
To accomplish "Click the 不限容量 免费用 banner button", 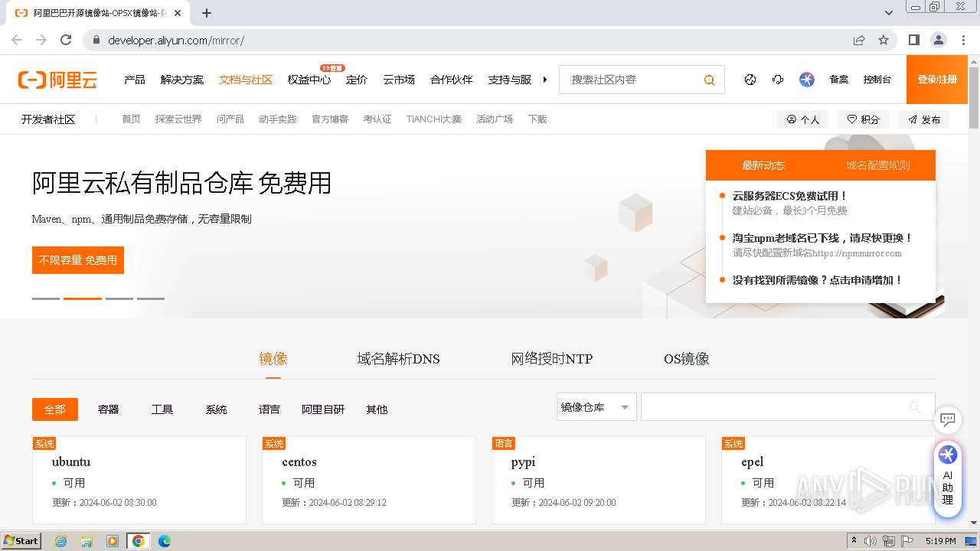I will [x=78, y=260].
